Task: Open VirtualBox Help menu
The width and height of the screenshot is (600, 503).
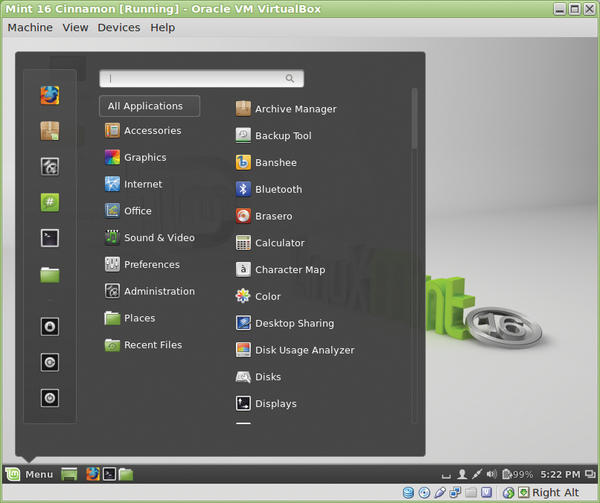Action: (x=163, y=28)
